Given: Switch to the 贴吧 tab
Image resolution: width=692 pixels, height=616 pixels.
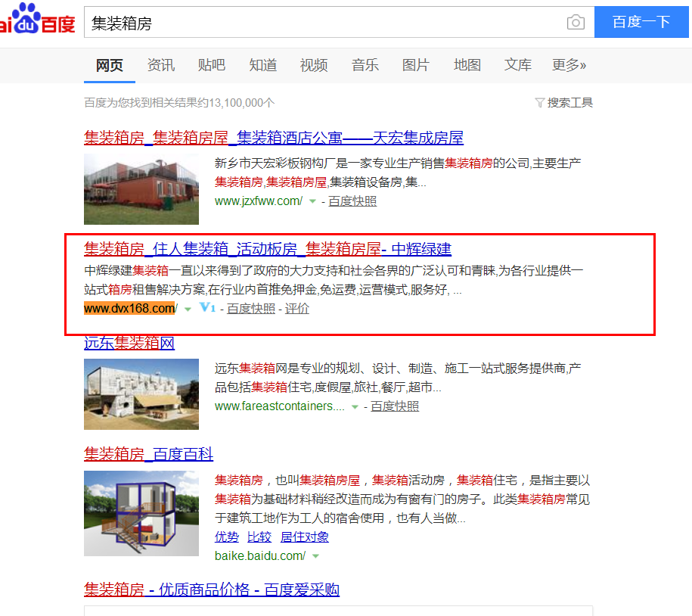Looking at the screenshot, I should click(212, 65).
